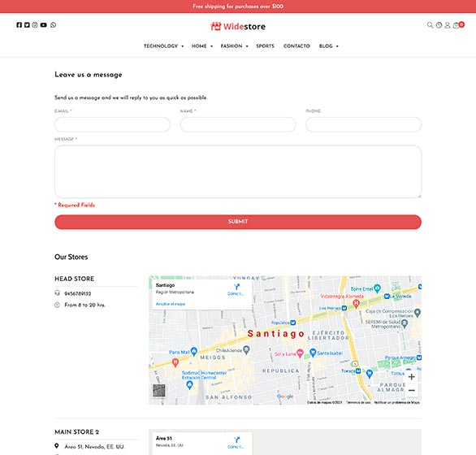Click the Google logo on the map
Image resolution: width=476 pixels, height=455 pixels.
[285, 396]
